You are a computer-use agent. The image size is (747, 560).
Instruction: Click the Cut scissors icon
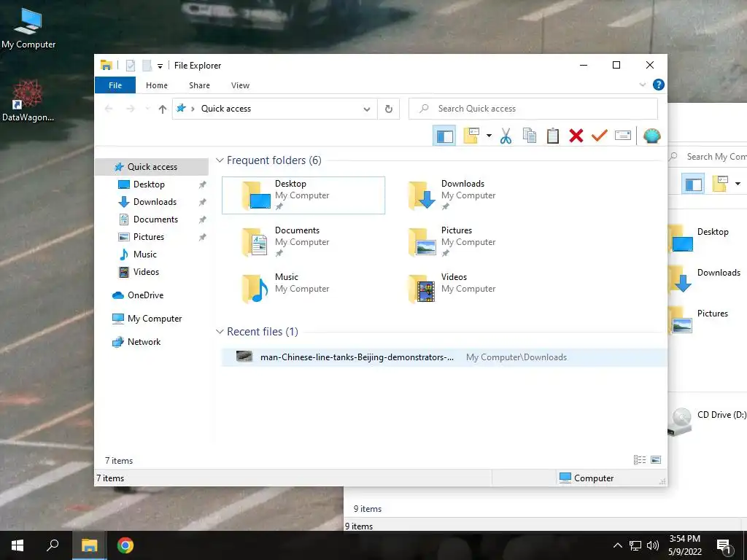point(506,136)
